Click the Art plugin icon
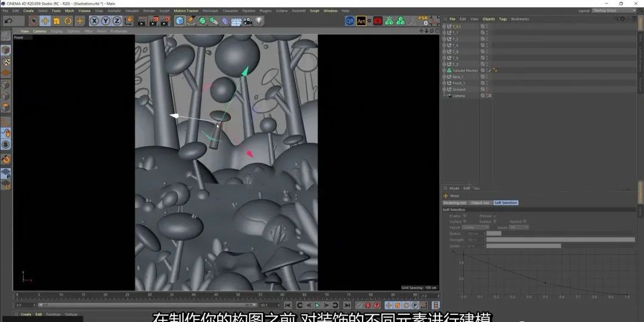644x322 pixels. click(x=361, y=21)
